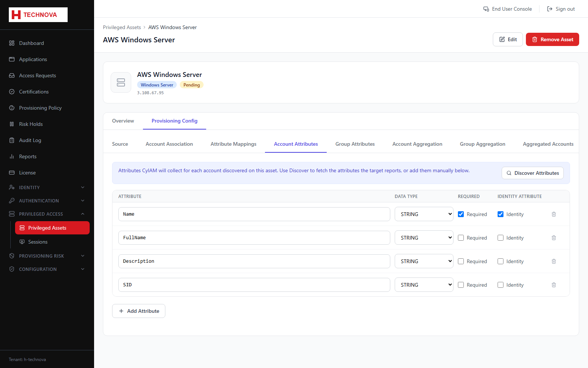Click the License card icon
This screenshot has height=368, width=588.
12,173
